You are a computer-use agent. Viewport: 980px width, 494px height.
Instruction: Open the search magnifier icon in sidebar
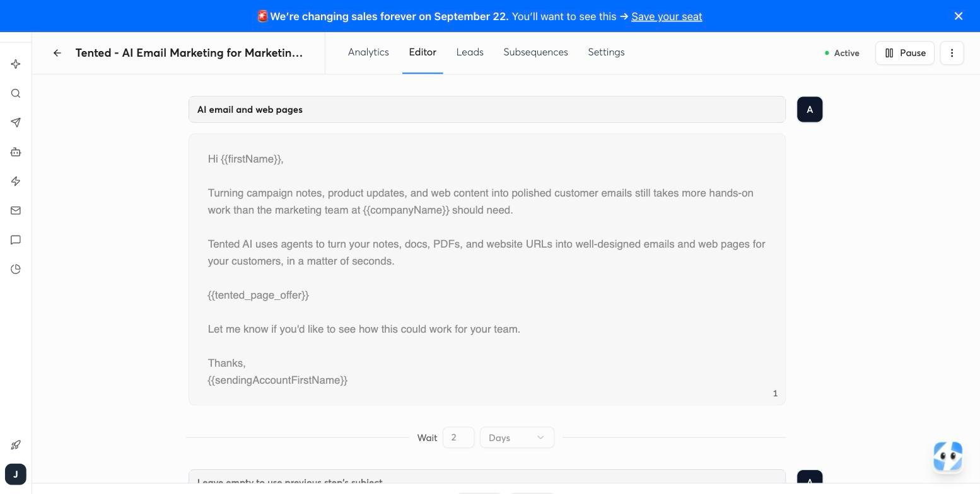16,94
